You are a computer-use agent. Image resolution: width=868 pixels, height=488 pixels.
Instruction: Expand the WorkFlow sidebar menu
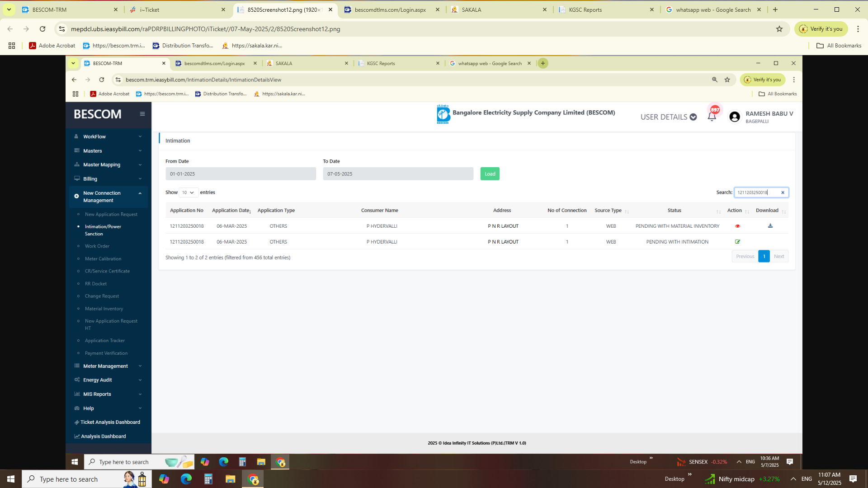click(108, 136)
